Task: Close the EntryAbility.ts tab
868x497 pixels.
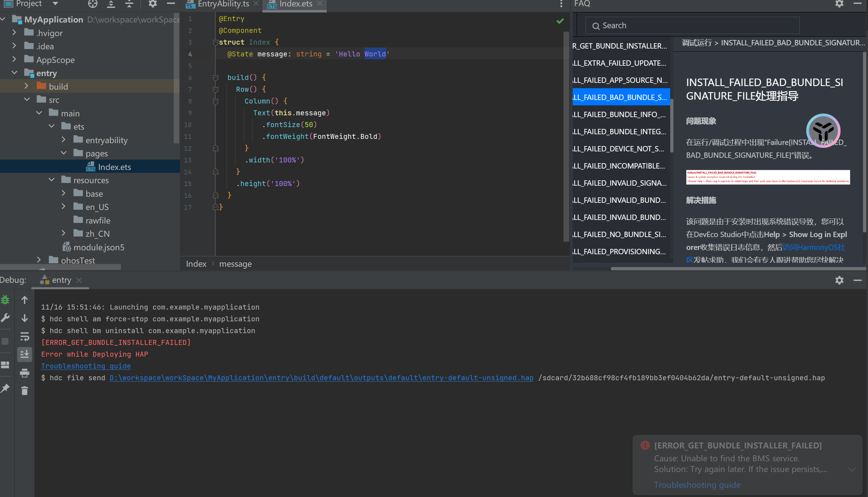Action: click(256, 4)
